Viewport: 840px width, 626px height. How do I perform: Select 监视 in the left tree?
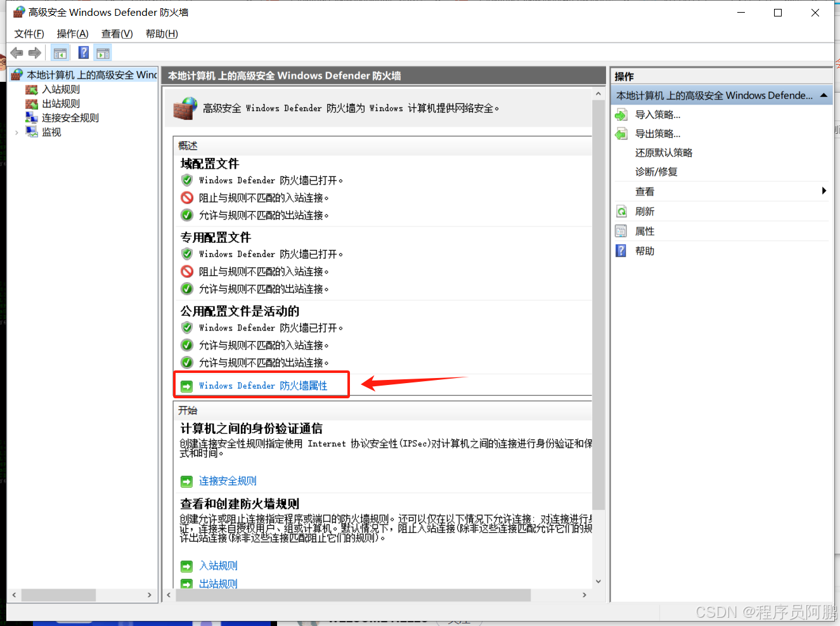coord(51,132)
